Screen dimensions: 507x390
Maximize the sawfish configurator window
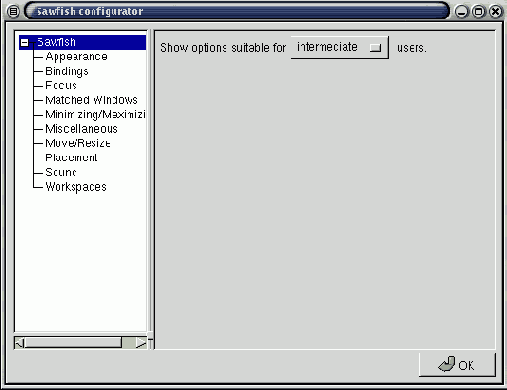coord(479,12)
